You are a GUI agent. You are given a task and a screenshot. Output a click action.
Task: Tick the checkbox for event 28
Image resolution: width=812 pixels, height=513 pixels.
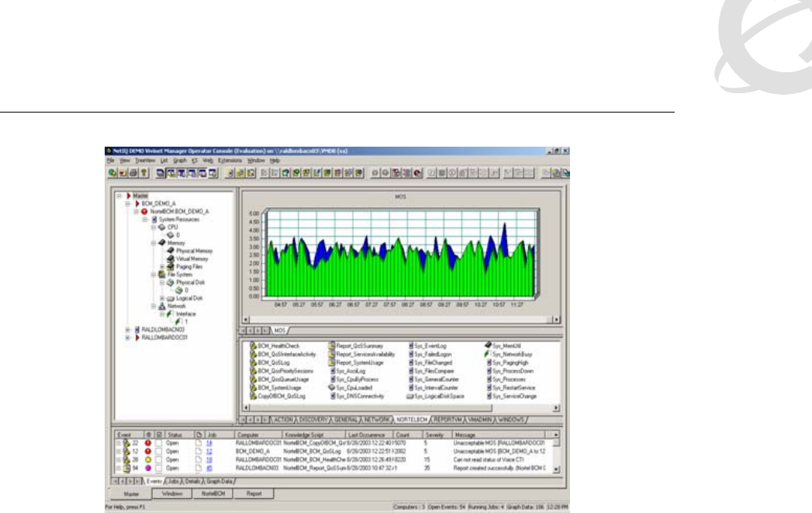pos(160,459)
